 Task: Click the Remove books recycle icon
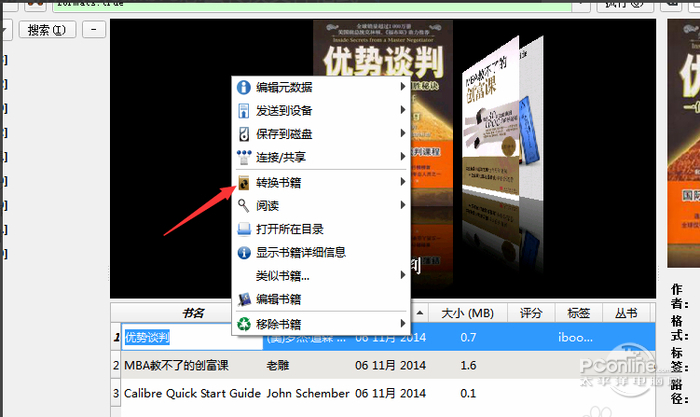tap(244, 324)
